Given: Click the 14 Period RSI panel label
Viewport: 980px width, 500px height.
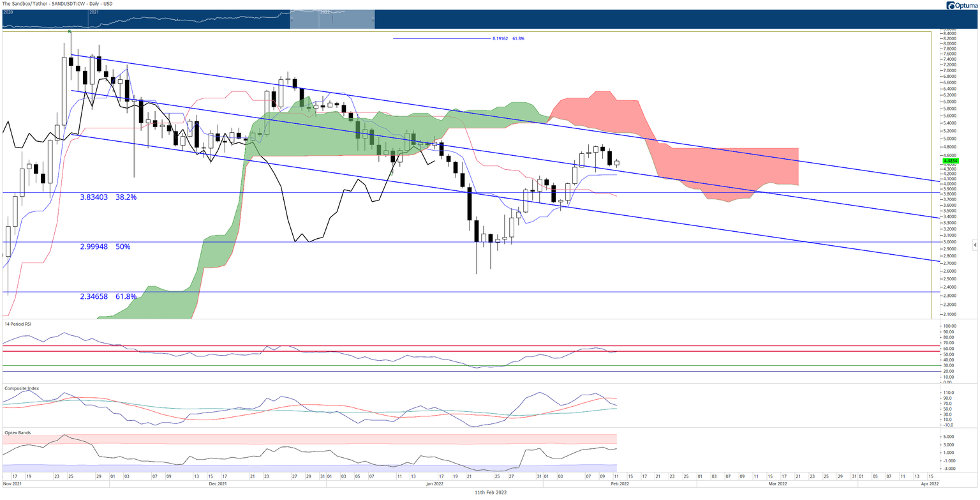Looking at the screenshot, I should pyautogui.click(x=18, y=324).
